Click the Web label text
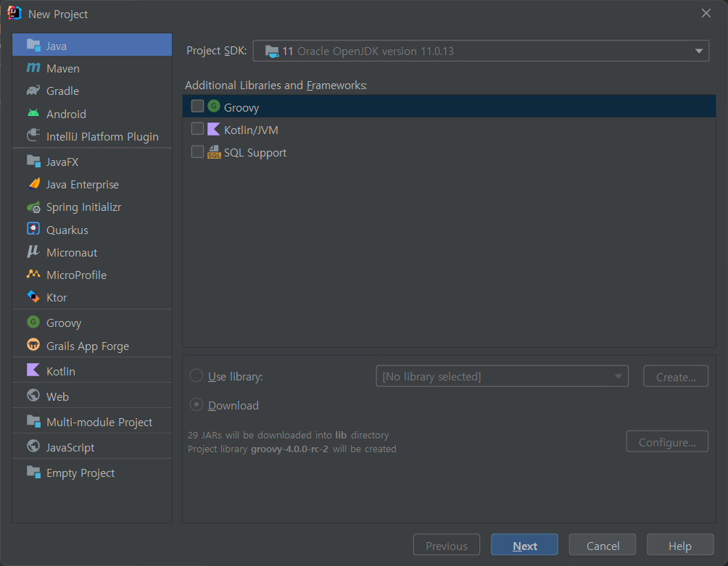 (57, 397)
